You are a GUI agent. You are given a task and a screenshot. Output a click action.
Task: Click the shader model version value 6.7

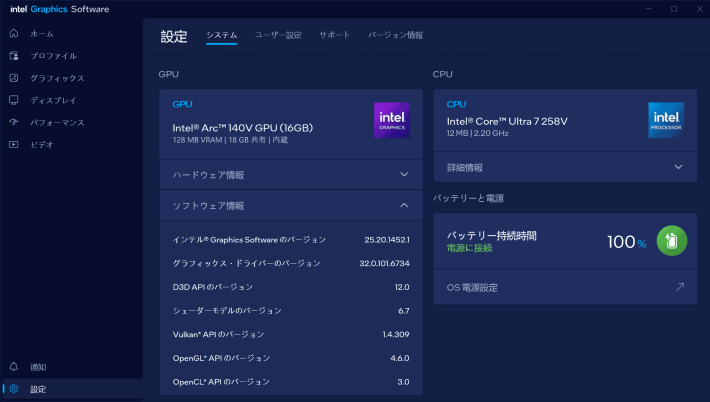tap(403, 311)
